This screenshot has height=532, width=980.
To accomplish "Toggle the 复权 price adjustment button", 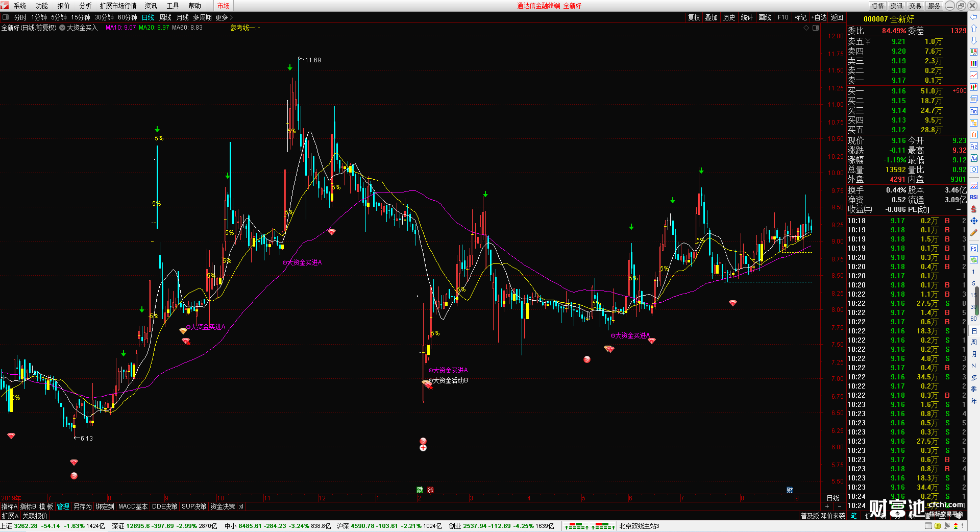I will [694, 17].
